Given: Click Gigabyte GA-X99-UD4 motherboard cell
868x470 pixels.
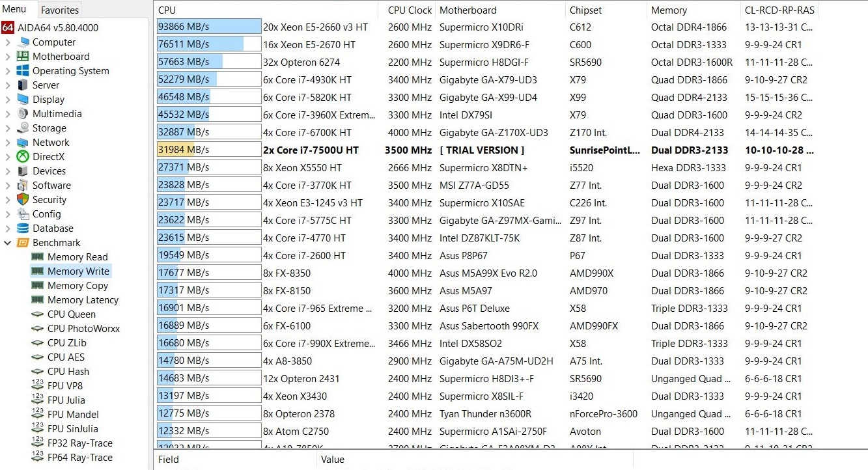Looking at the screenshot, I should point(488,98).
